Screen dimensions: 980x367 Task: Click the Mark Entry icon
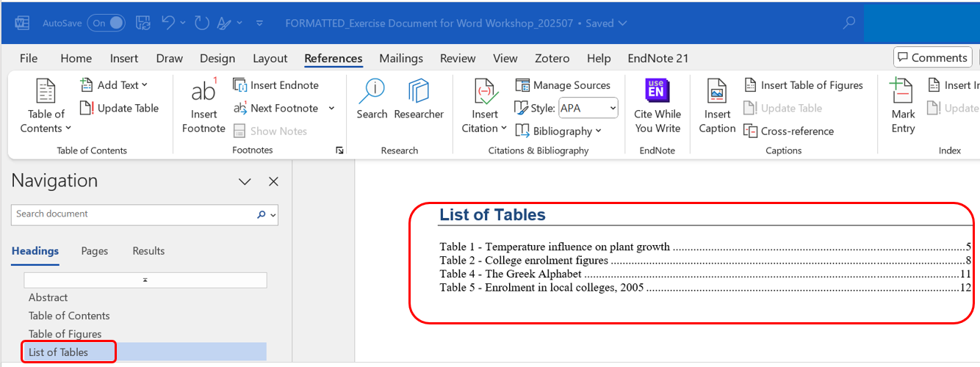902,92
